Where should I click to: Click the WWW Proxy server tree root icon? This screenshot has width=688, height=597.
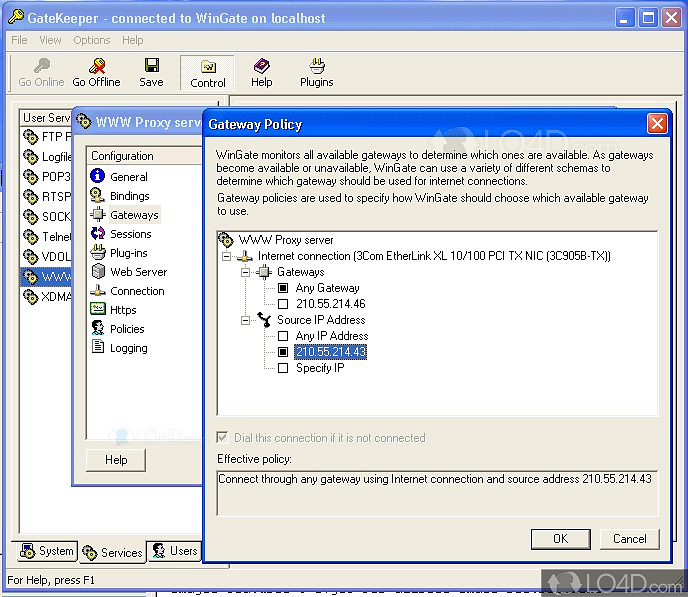click(x=226, y=240)
